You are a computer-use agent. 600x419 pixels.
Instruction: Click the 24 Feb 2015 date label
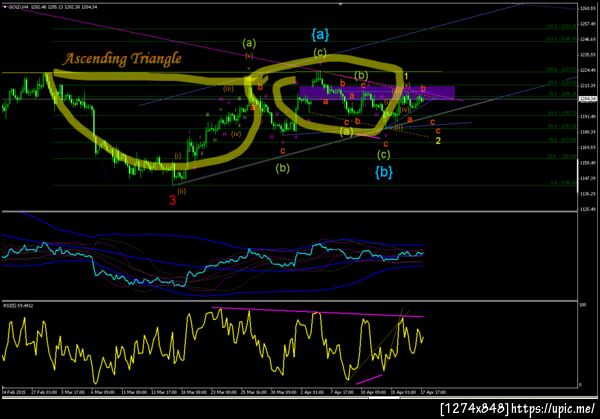coord(14,392)
